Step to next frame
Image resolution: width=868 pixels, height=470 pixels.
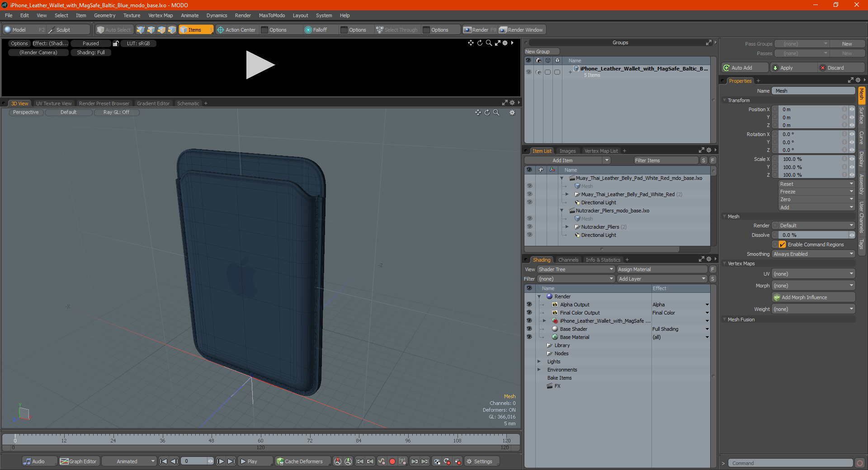click(x=220, y=461)
